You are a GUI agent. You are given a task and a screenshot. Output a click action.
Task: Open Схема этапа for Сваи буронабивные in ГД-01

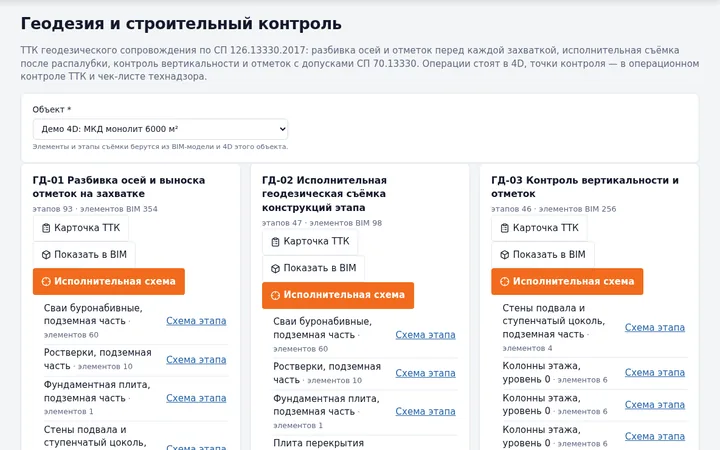click(x=196, y=321)
